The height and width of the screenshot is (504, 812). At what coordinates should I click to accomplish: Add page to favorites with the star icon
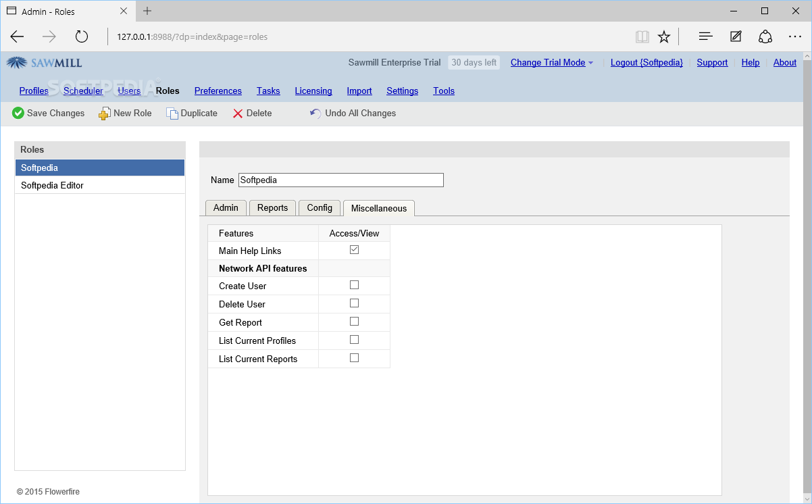664,36
